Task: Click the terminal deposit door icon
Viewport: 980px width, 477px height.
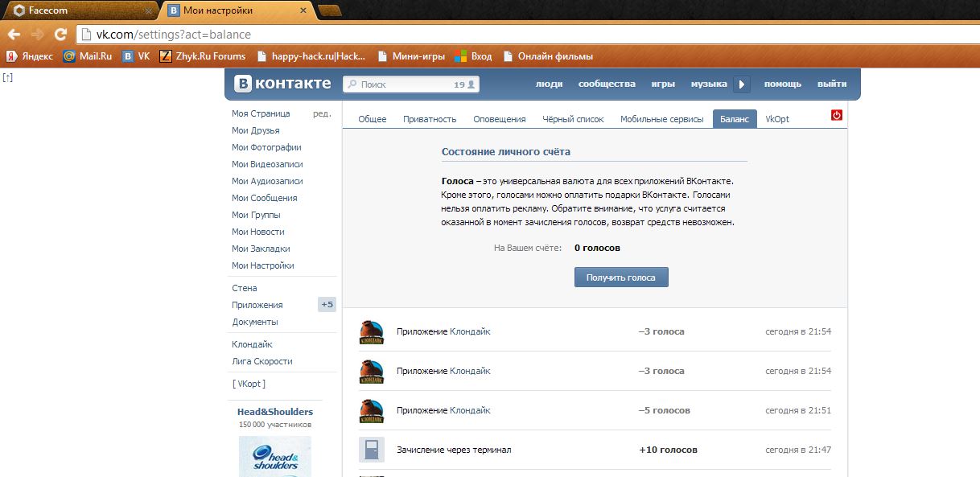Action: coord(371,450)
